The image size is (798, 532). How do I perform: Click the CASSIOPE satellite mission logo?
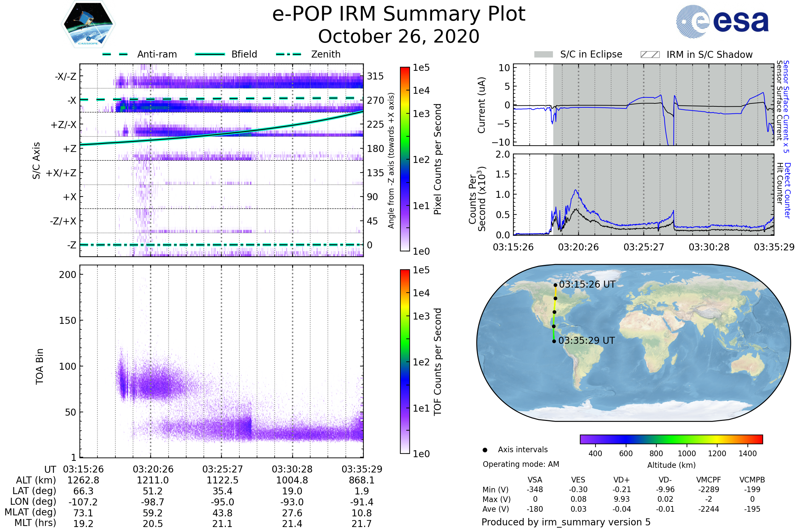pyautogui.click(x=88, y=24)
